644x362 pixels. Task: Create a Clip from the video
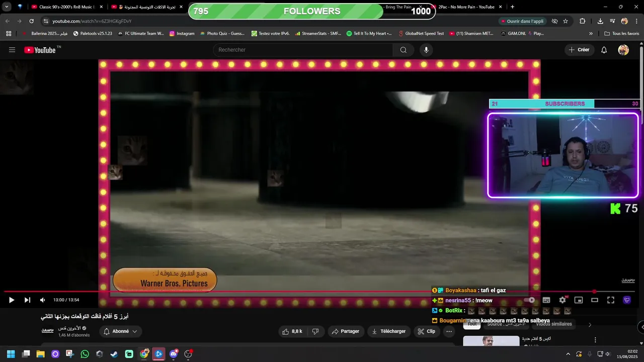427,331
